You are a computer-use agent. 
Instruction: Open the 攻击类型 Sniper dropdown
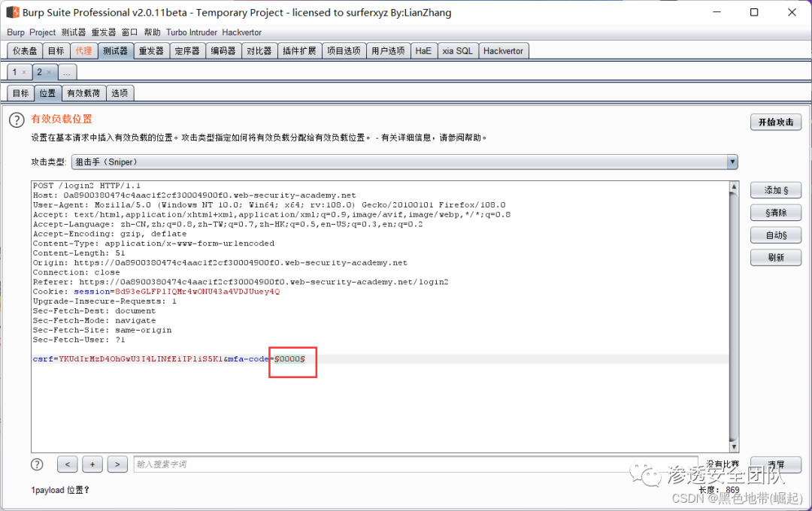(404, 162)
